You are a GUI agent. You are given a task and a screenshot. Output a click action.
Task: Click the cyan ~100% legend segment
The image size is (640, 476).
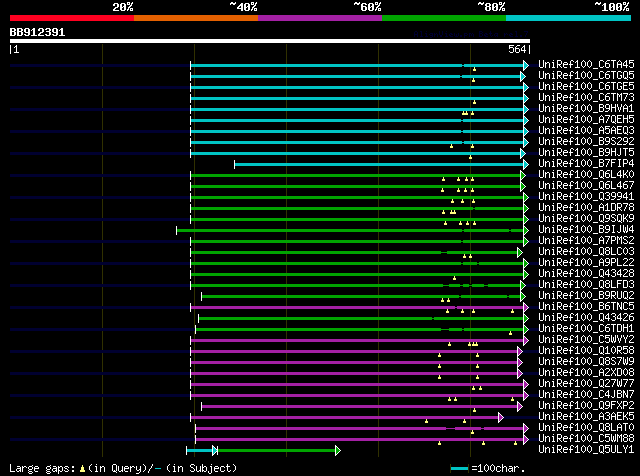coord(568,18)
